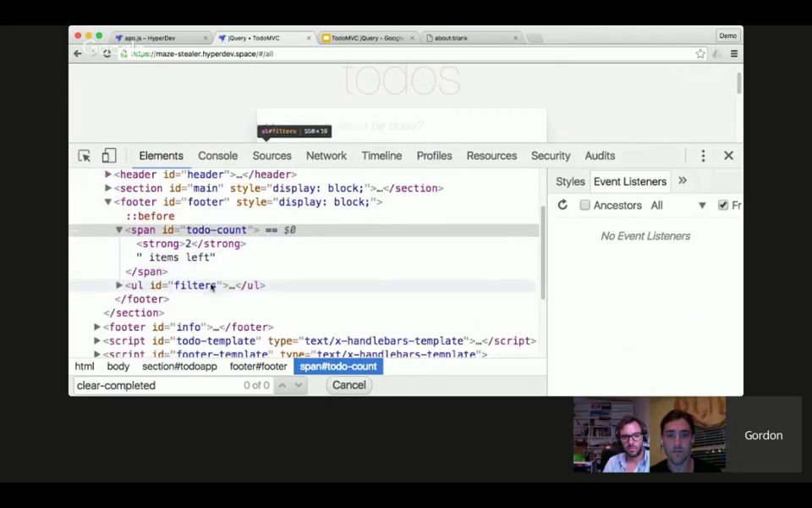Select the ::before pseudo-element line
Viewport: 812px width, 508px height.
coord(150,216)
